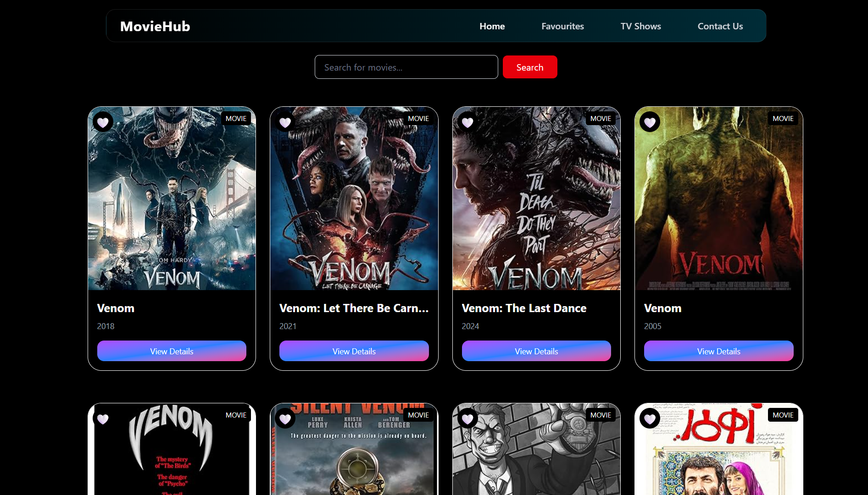Focus the Search for movies field
The image size is (868, 495).
tap(406, 67)
